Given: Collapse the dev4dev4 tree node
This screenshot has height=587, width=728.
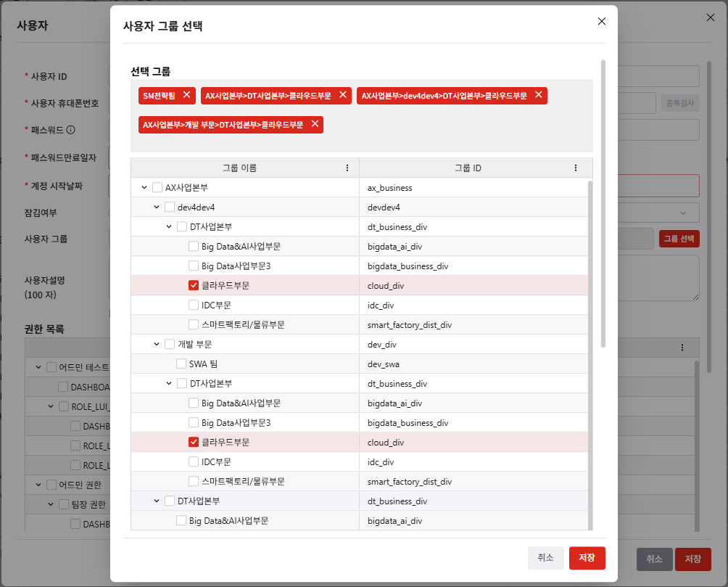Looking at the screenshot, I should (157, 207).
